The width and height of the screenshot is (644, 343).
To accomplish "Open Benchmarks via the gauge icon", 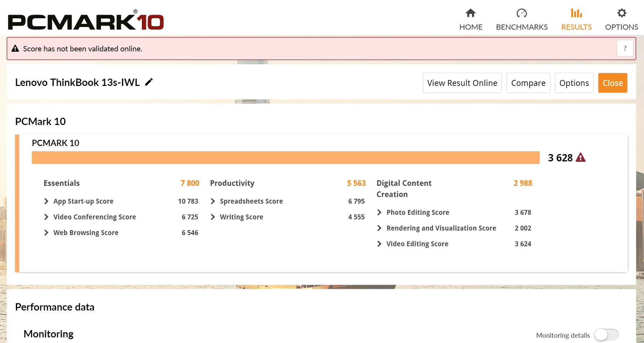I will 522,13.
